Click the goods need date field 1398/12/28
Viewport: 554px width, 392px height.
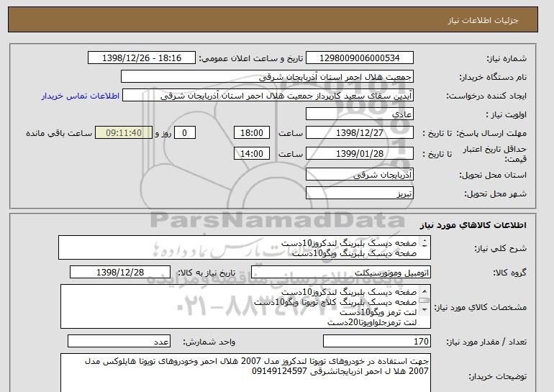point(120,273)
